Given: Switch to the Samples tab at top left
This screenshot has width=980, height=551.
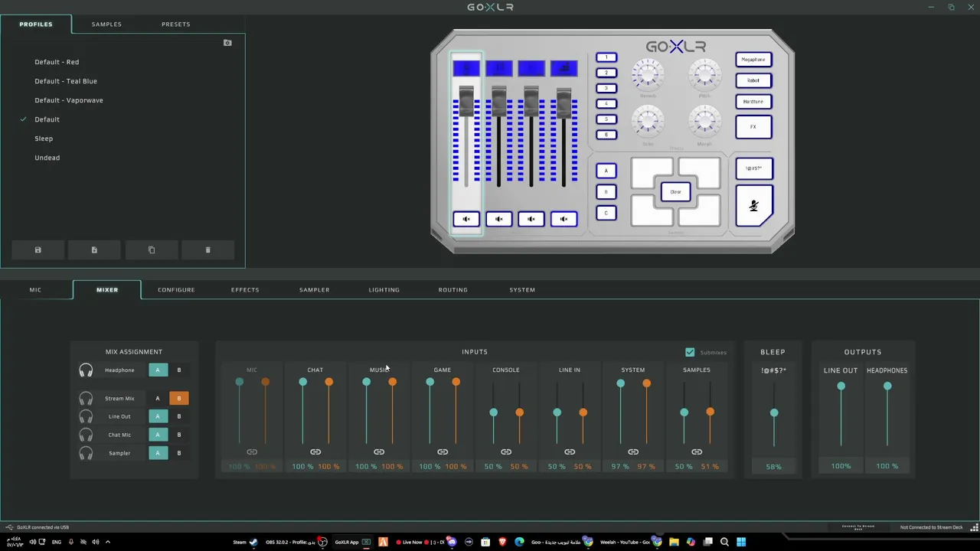Looking at the screenshot, I should click(x=106, y=24).
